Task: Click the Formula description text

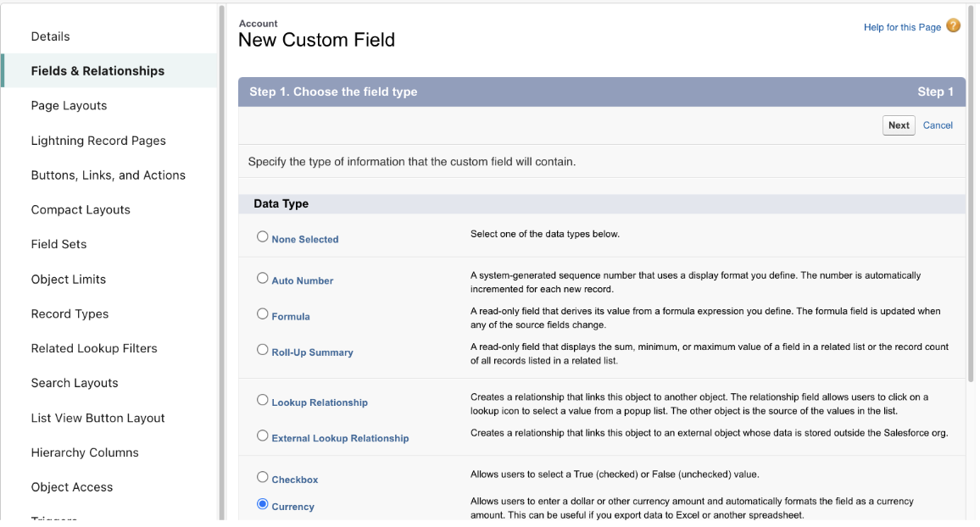Action: [x=705, y=318]
